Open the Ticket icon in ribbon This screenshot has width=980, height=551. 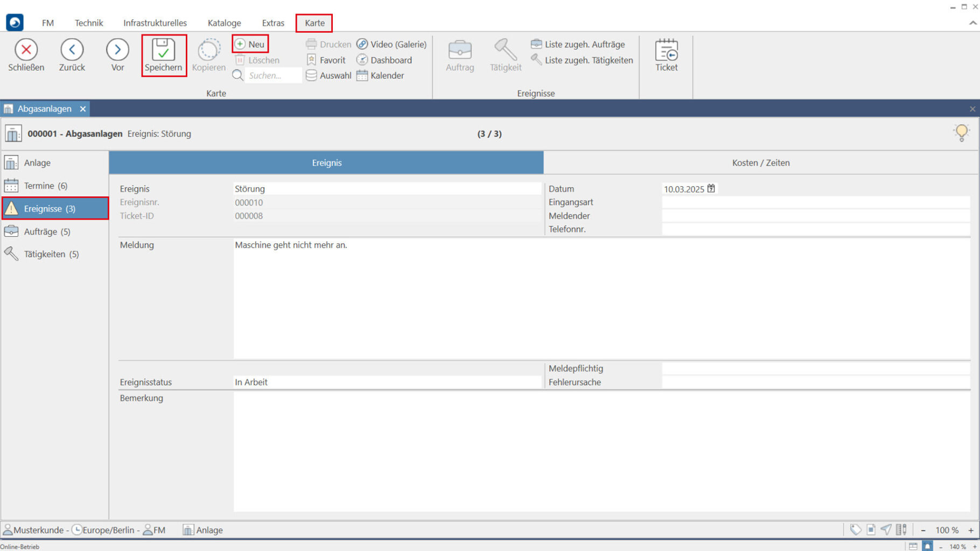[666, 51]
